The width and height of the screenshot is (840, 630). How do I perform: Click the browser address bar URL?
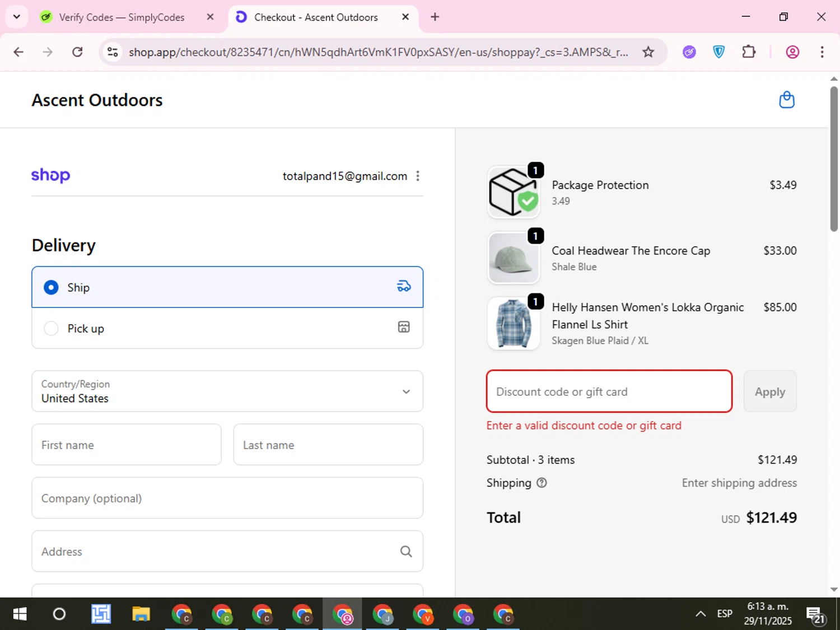click(x=379, y=52)
